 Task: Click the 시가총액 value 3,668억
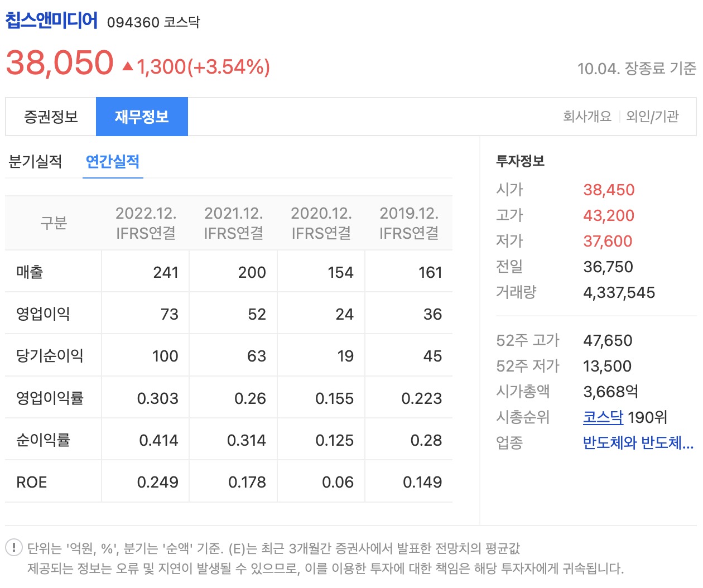(611, 392)
